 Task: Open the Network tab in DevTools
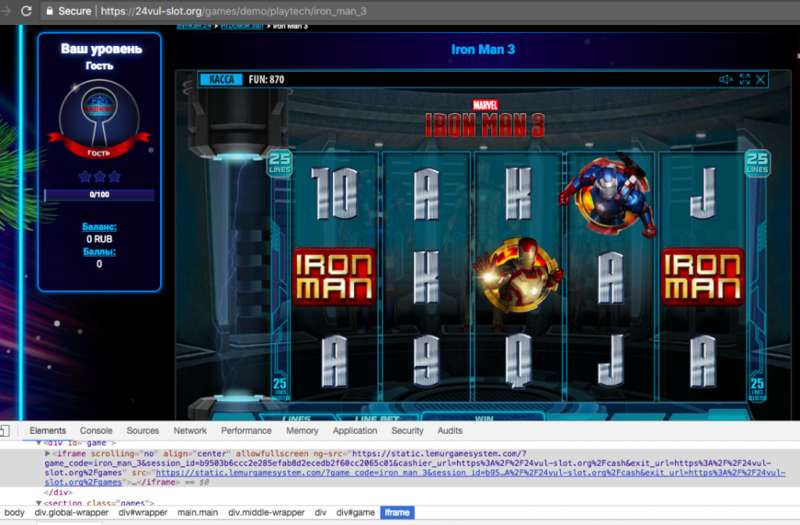click(190, 431)
